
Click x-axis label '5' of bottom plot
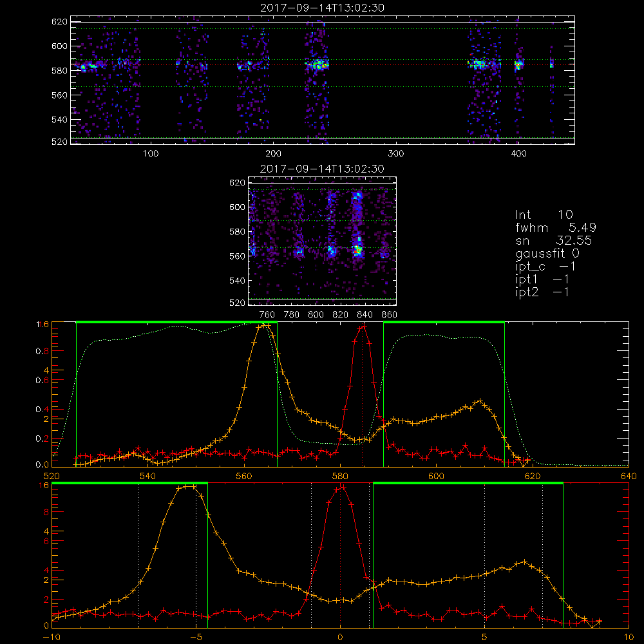[485, 637]
